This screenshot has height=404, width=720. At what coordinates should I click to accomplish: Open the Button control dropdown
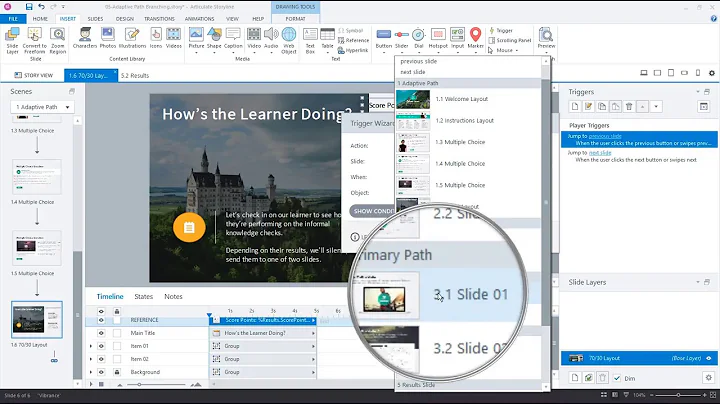click(383, 52)
